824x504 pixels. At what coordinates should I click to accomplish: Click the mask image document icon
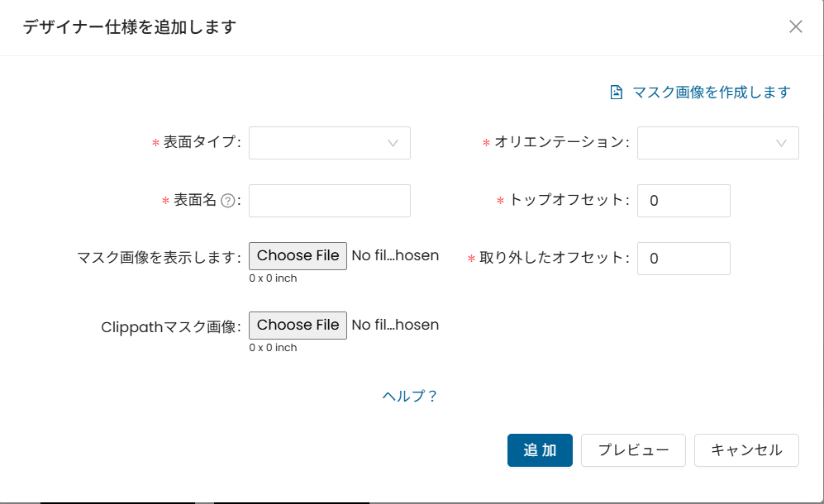pos(617,93)
